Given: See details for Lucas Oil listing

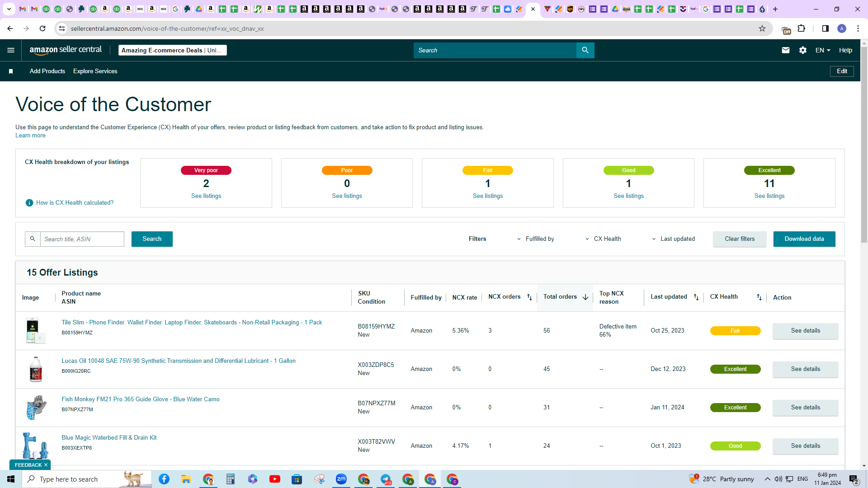Looking at the screenshot, I should pyautogui.click(x=805, y=369).
